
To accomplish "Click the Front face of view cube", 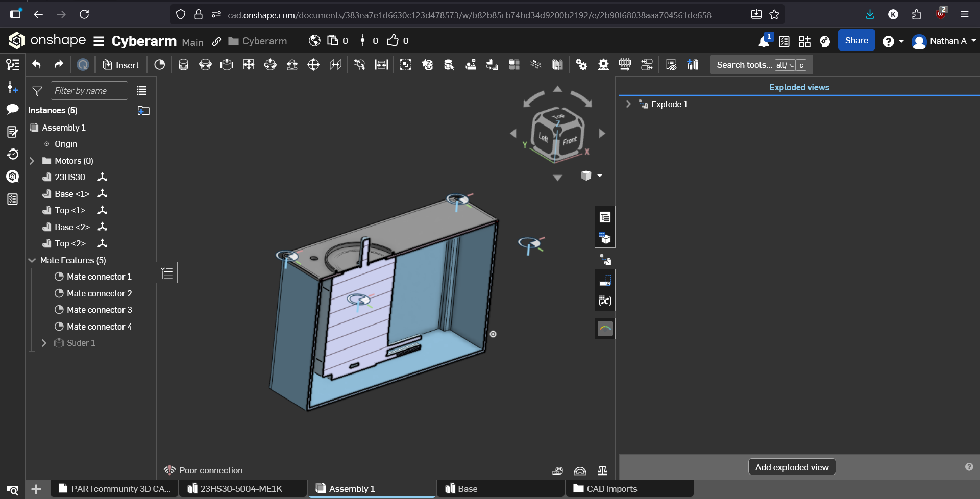I will tap(570, 140).
